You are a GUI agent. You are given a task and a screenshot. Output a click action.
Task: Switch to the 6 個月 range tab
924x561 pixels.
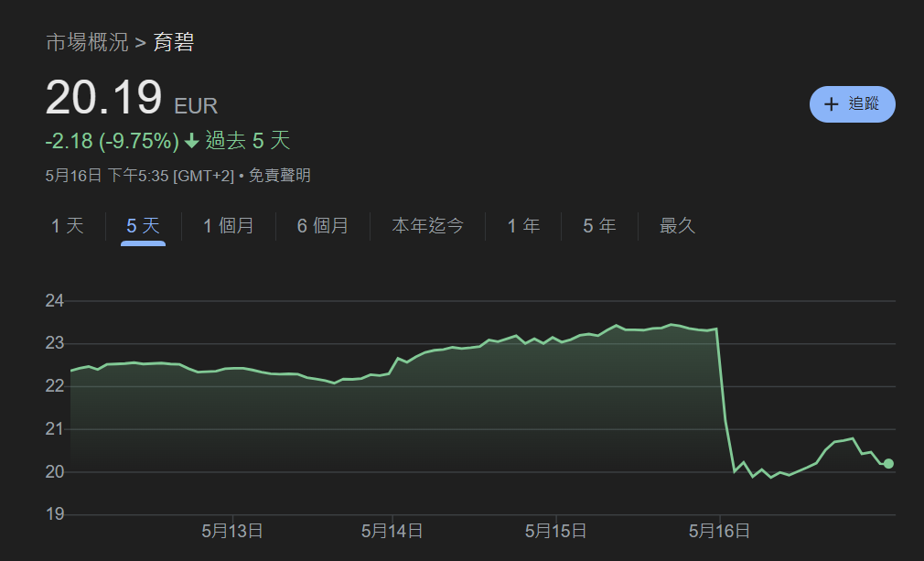coord(323,226)
